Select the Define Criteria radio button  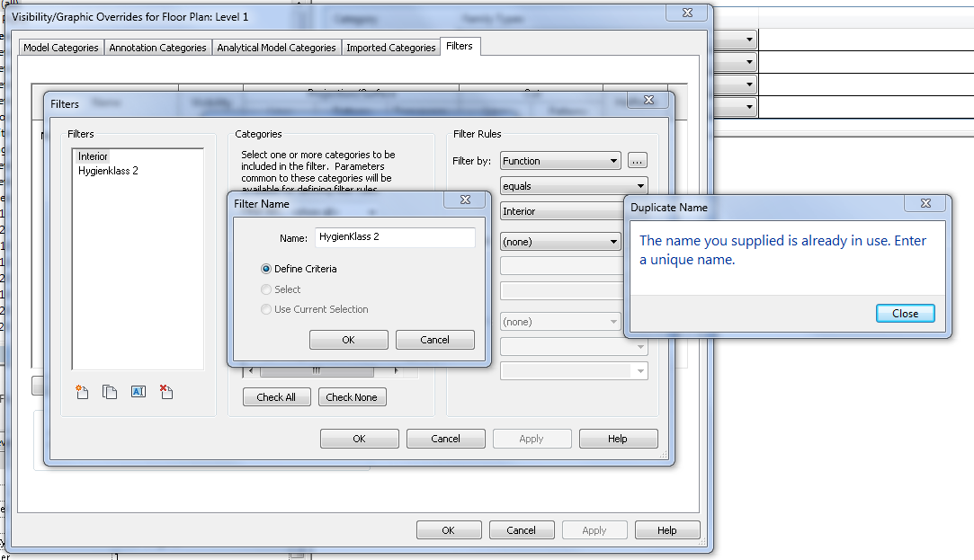[x=266, y=269]
